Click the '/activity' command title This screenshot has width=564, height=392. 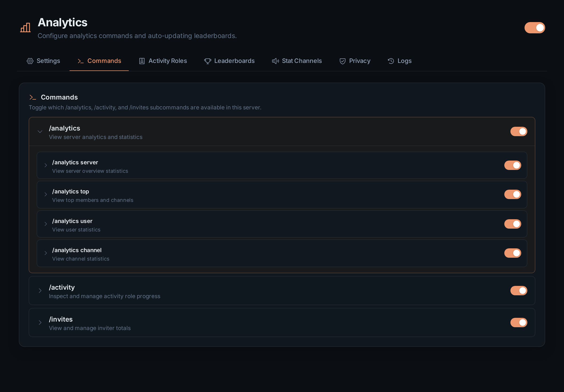tap(62, 288)
